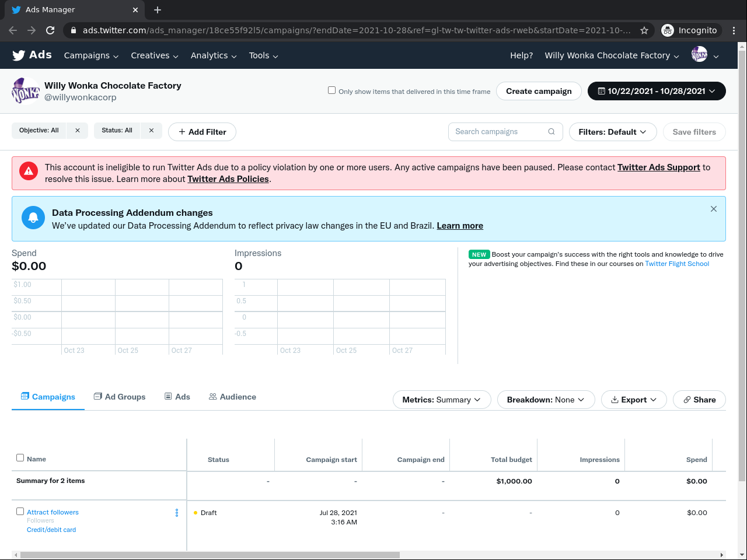747x560 pixels.
Task: Click the browser address bar URL
Action: pos(357,30)
